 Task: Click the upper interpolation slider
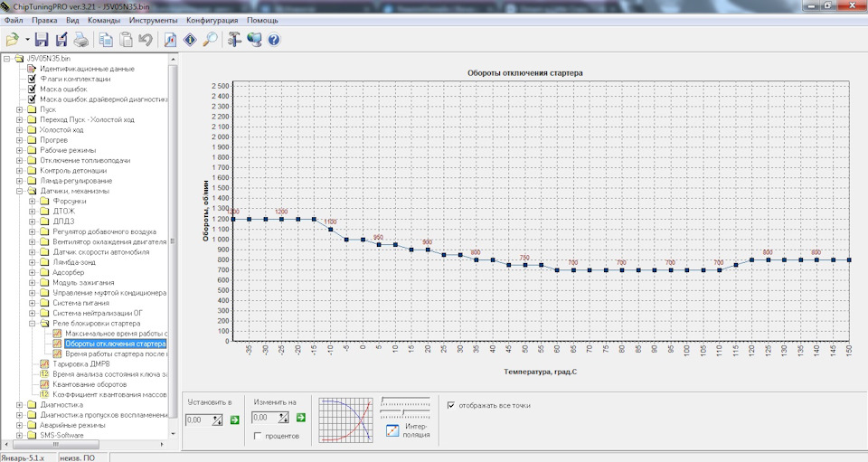[x=405, y=401]
